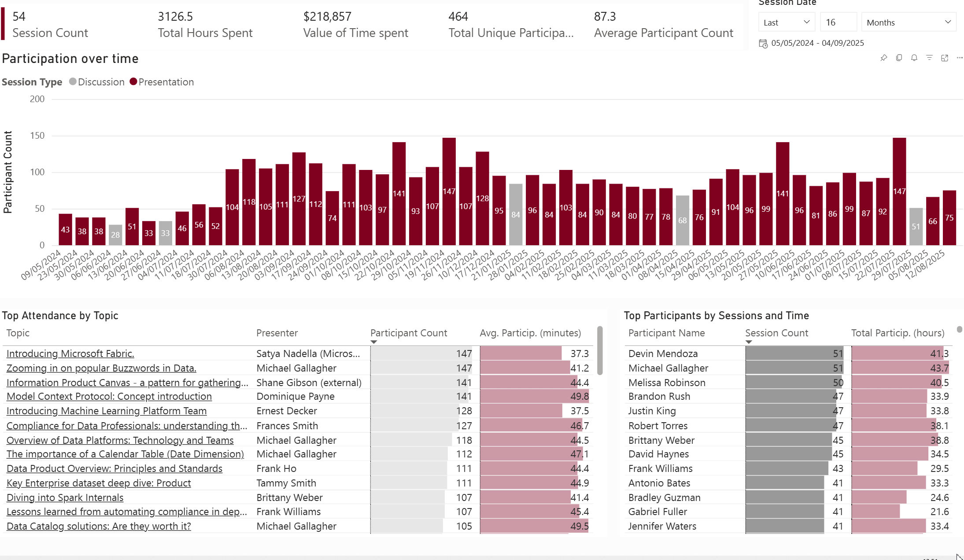
Task: Open the Last relative date dropdown
Action: tap(787, 22)
